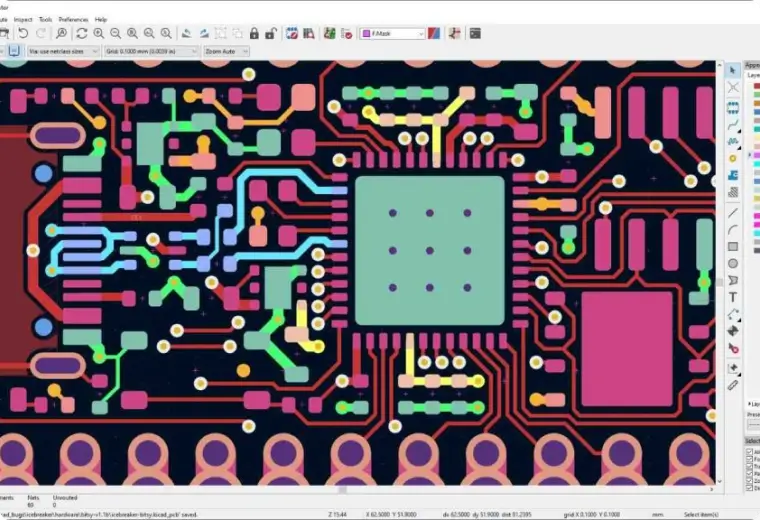Select the Draw Arc tool

(733, 230)
